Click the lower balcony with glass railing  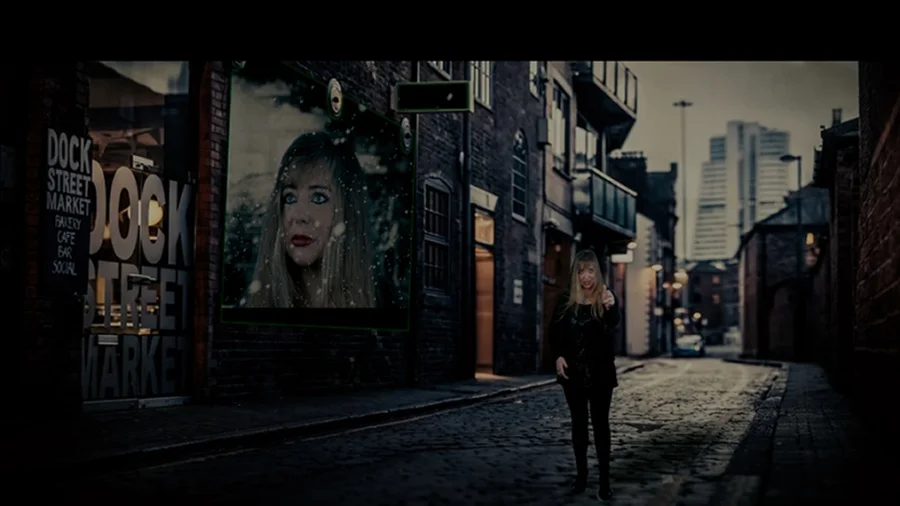[x=605, y=200]
